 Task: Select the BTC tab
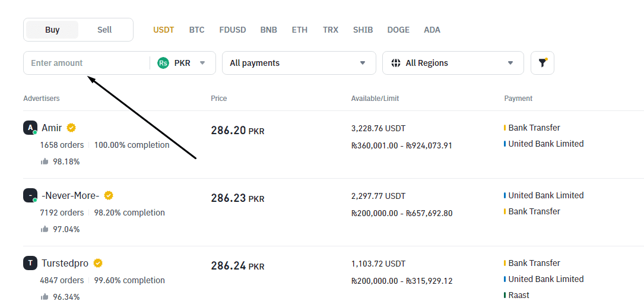pos(196,30)
